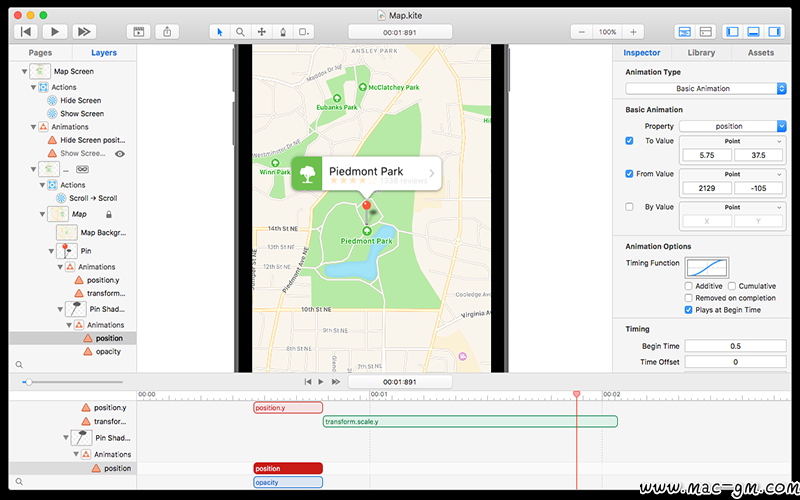Enable Removed on completion checkbox
800x500 pixels.
[x=688, y=298]
